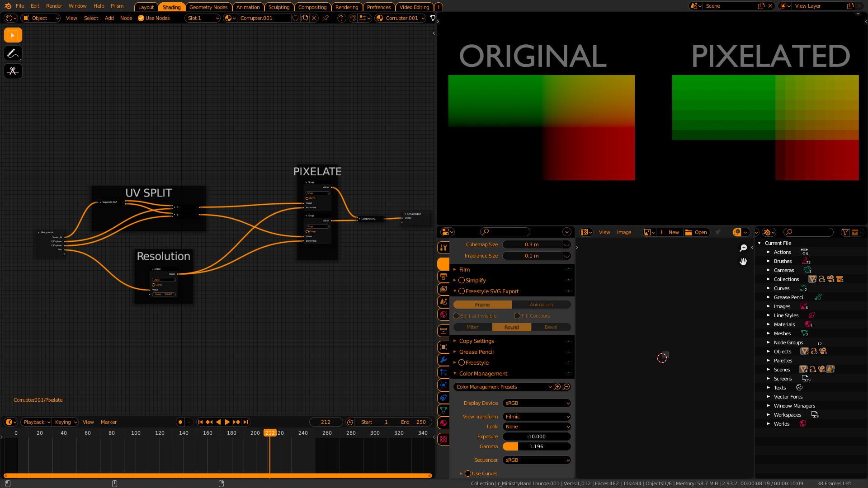868x488 pixels.
Task: Open the Modifier properties wrench tab
Action: tap(443, 360)
